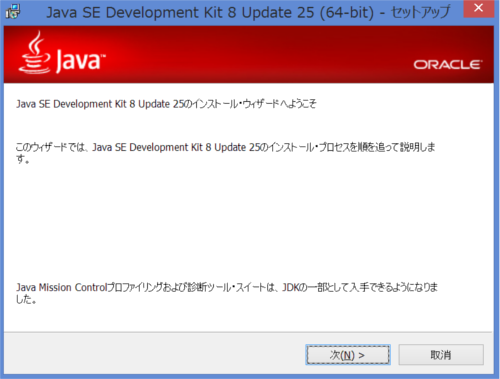Screen dimensions: 500x379
Task: Select the text このウィザードでは paragraph
Action: [225, 153]
